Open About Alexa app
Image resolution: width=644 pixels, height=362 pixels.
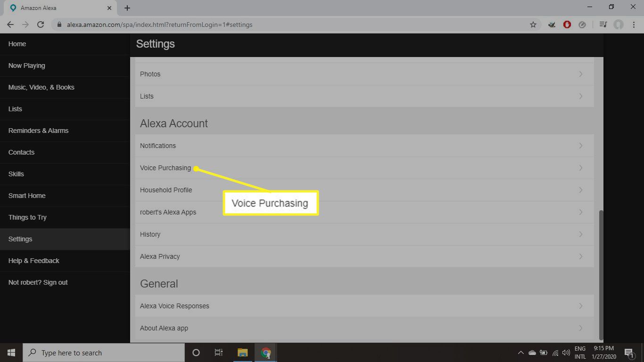point(364,328)
